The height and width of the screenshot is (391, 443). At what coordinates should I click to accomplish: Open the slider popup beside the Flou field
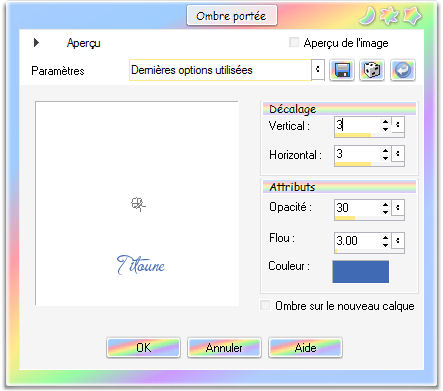[x=398, y=240]
